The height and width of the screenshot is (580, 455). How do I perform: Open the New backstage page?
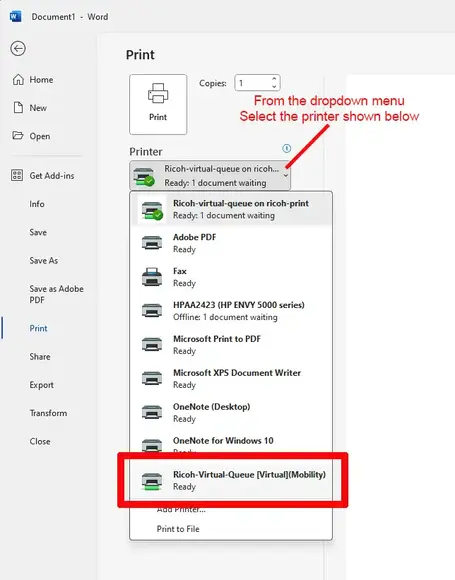click(x=38, y=108)
